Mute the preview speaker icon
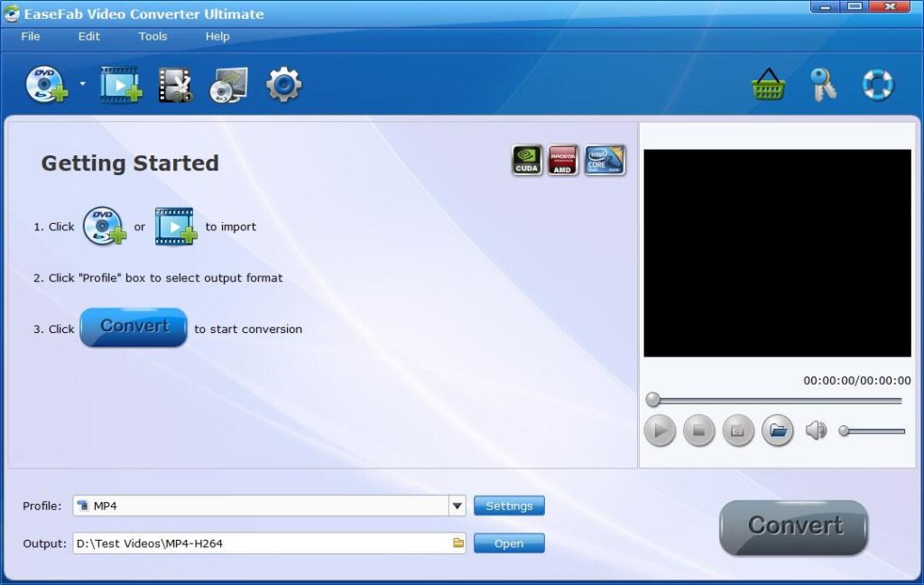 (x=816, y=431)
